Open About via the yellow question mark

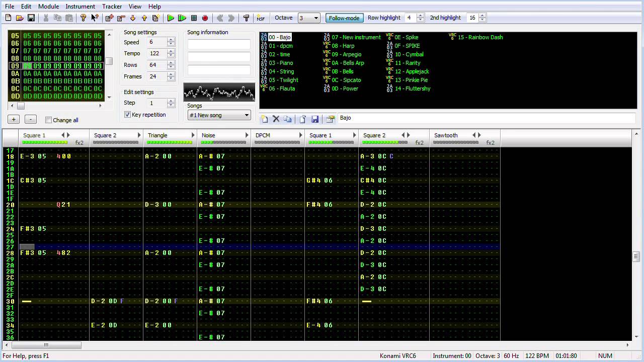click(x=84, y=18)
